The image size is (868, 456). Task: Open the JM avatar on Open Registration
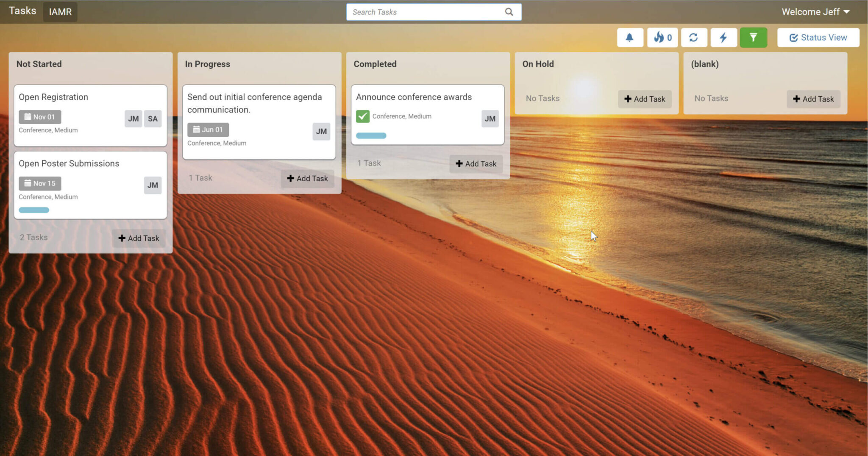(134, 119)
